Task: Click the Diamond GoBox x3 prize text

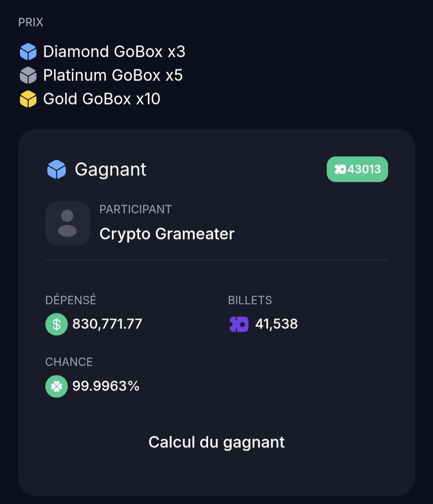Action: (114, 52)
